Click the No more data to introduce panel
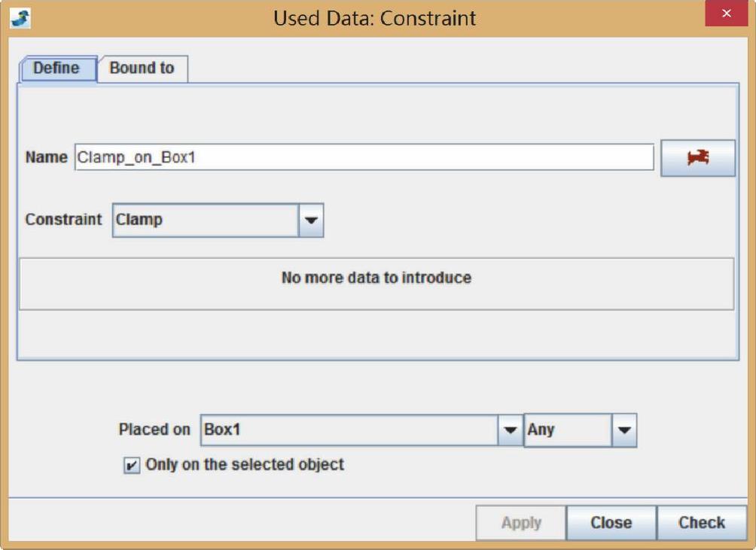The width and height of the screenshot is (756, 550). (x=376, y=284)
